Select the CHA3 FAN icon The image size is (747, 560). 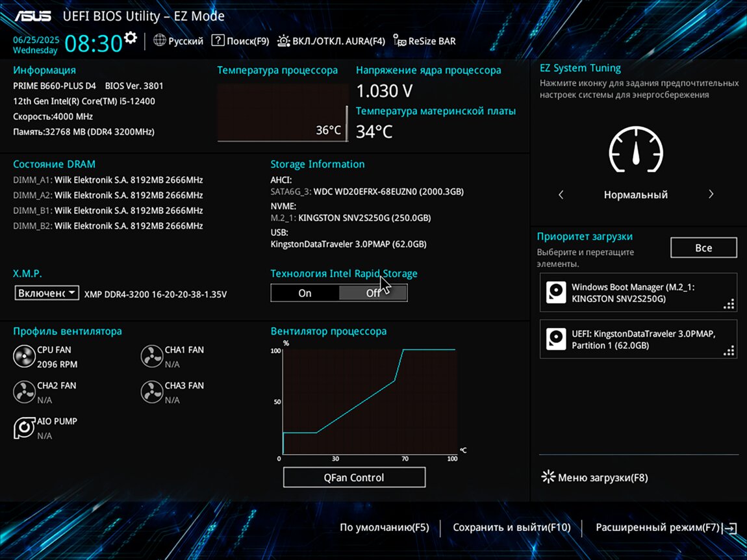[x=151, y=392]
